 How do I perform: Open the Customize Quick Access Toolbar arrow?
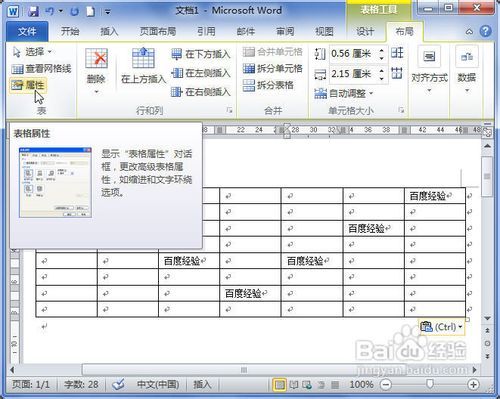point(107,12)
